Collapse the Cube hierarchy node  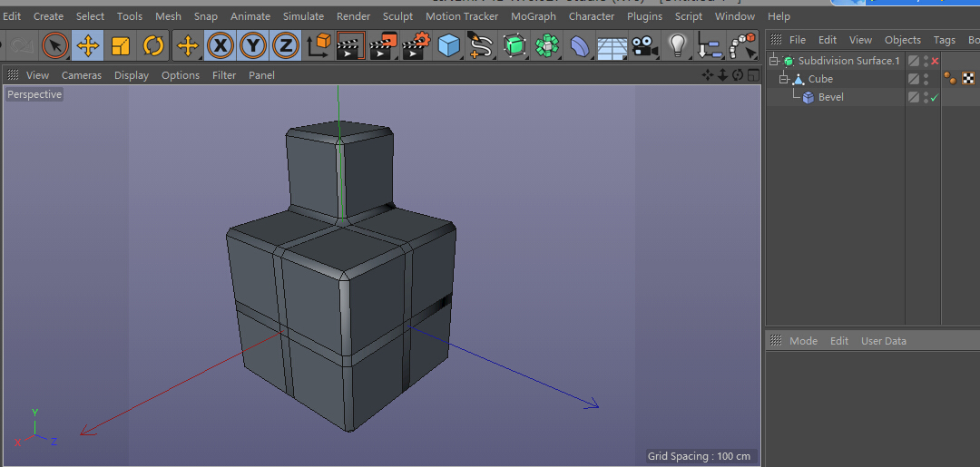click(783, 80)
